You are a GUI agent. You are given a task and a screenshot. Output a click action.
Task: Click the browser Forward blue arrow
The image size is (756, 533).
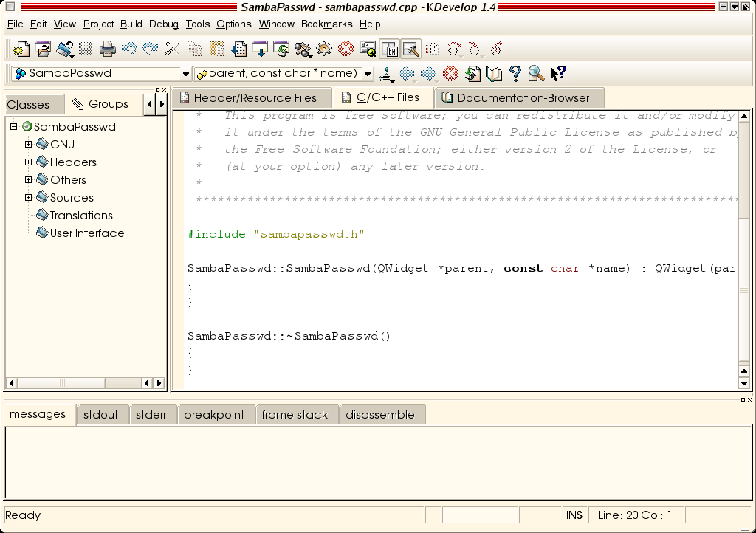(x=428, y=74)
